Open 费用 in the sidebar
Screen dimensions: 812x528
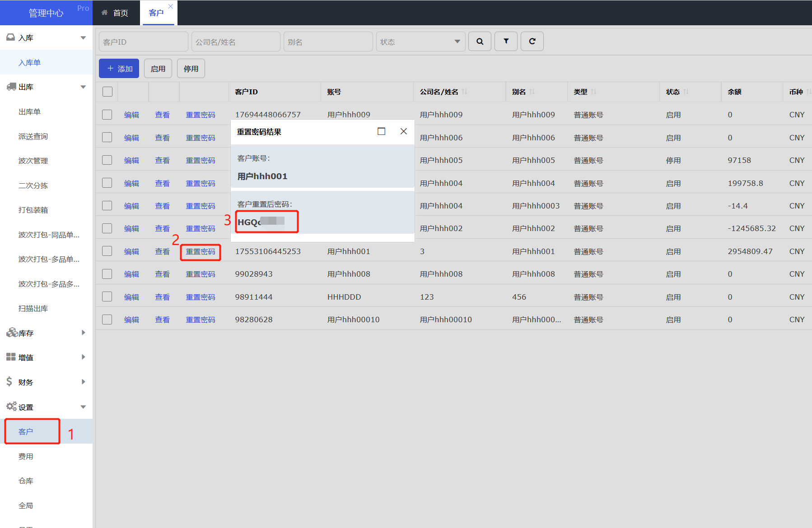(26, 456)
